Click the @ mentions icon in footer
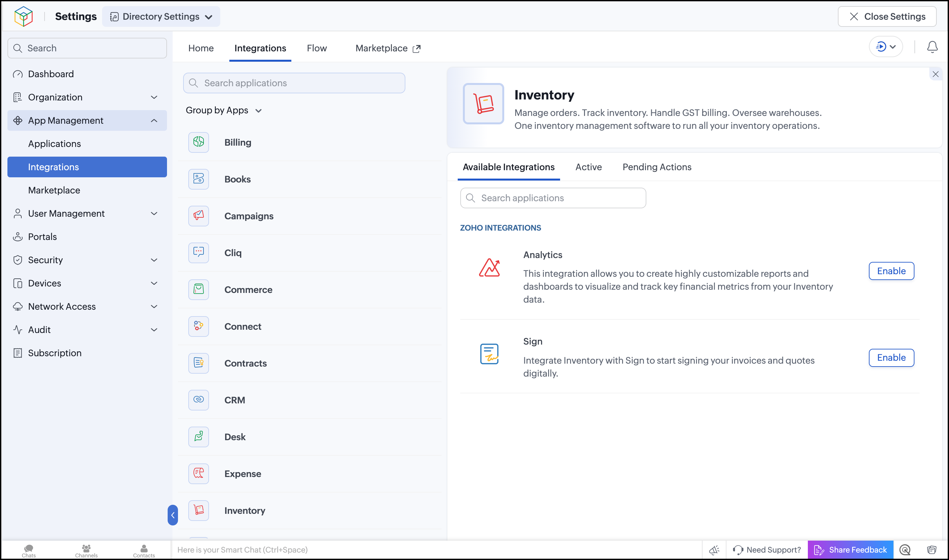949x560 pixels. tap(905, 550)
